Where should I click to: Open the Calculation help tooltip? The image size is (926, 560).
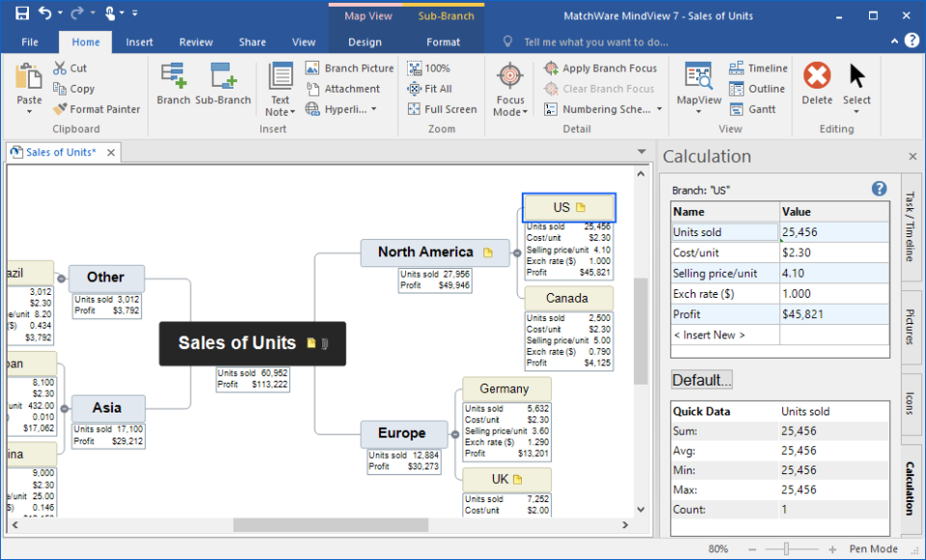point(879,189)
